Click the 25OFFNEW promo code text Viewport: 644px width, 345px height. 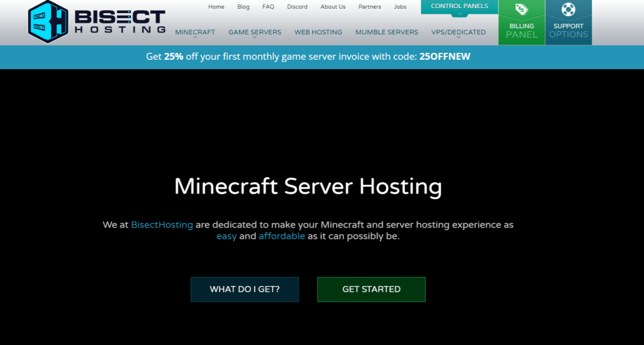click(x=445, y=57)
